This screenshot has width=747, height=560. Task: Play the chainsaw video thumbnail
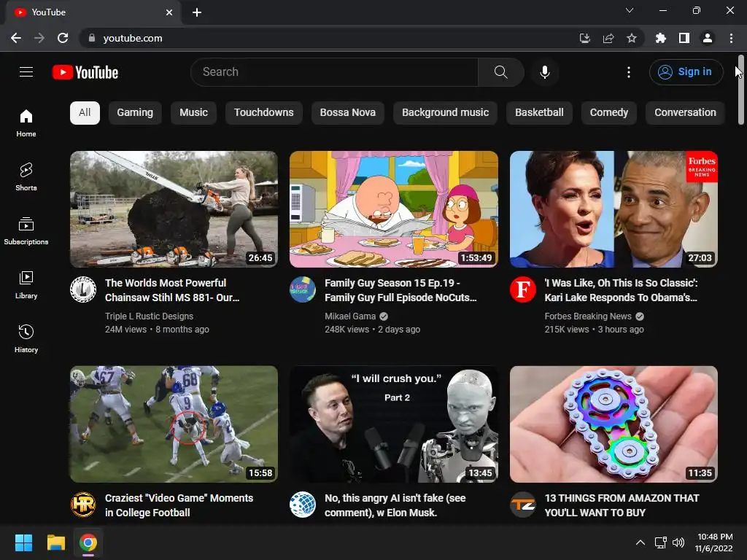pyautogui.click(x=174, y=209)
